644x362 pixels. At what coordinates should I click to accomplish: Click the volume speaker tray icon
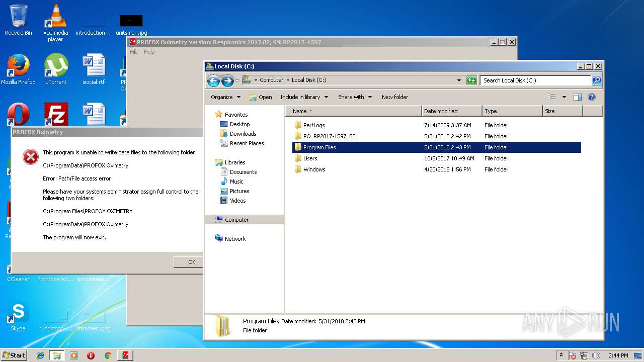click(x=597, y=355)
